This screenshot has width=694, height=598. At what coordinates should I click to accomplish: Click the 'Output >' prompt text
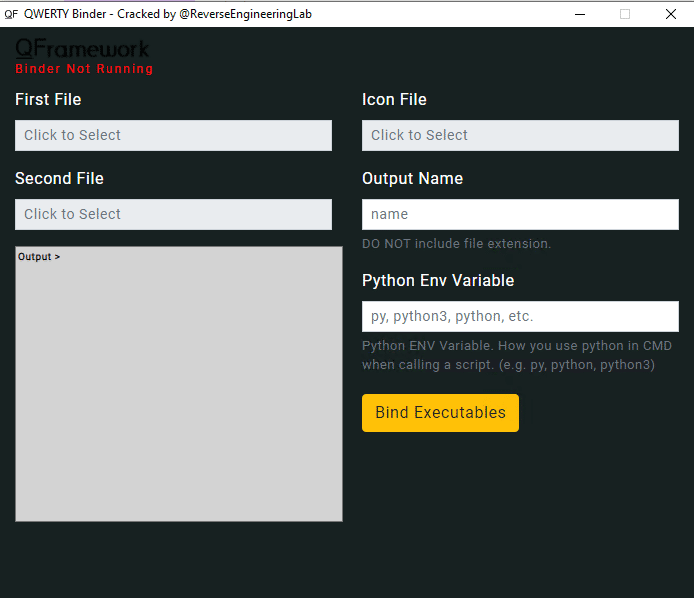point(39,257)
